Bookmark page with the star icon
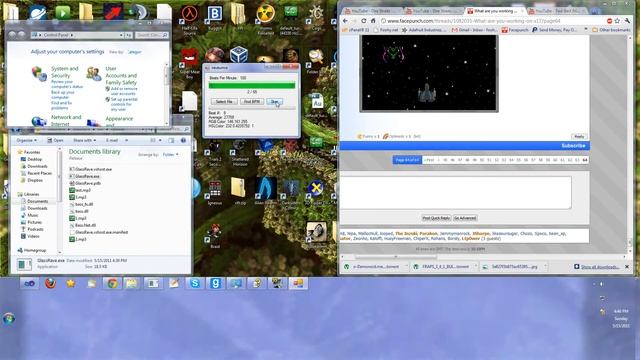This screenshot has height=360, width=640. point(617,21)
